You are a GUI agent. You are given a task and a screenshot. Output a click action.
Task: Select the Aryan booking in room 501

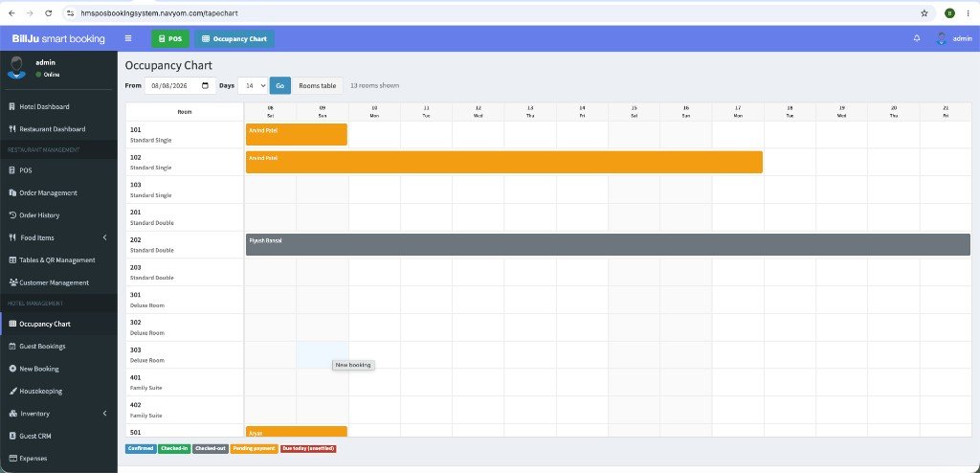[297, 432]
